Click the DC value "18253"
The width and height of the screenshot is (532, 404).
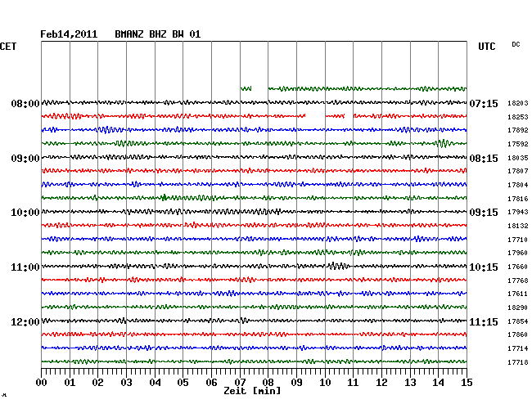[518, 117]
